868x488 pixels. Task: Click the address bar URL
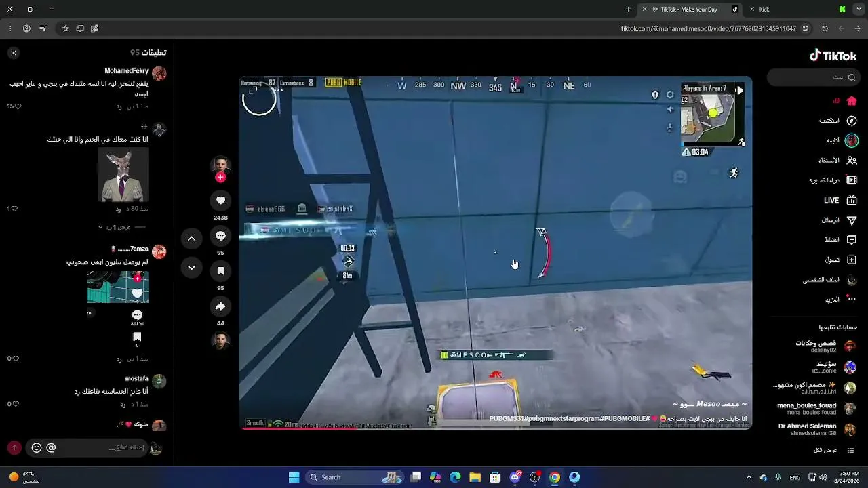(709, 28)
